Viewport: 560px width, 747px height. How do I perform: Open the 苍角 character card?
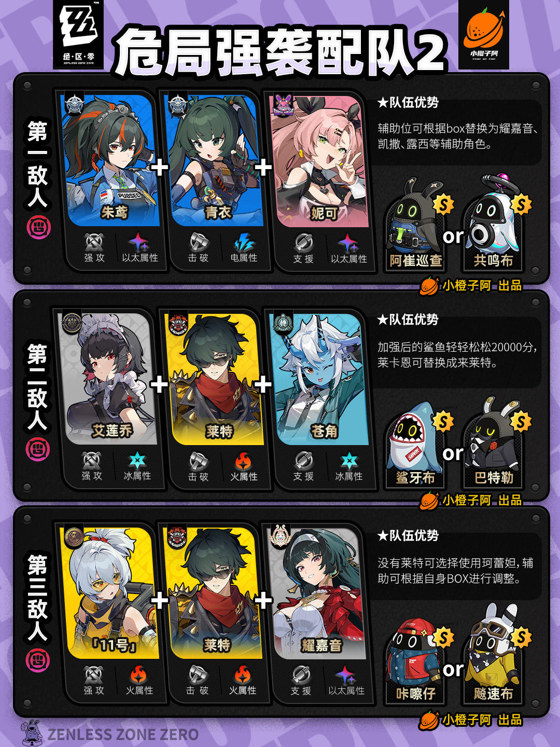pyautogui.click(x=320, y=379)
